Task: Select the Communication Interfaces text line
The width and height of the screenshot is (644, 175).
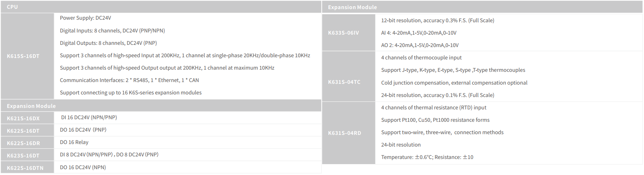Action: [129, 80]
